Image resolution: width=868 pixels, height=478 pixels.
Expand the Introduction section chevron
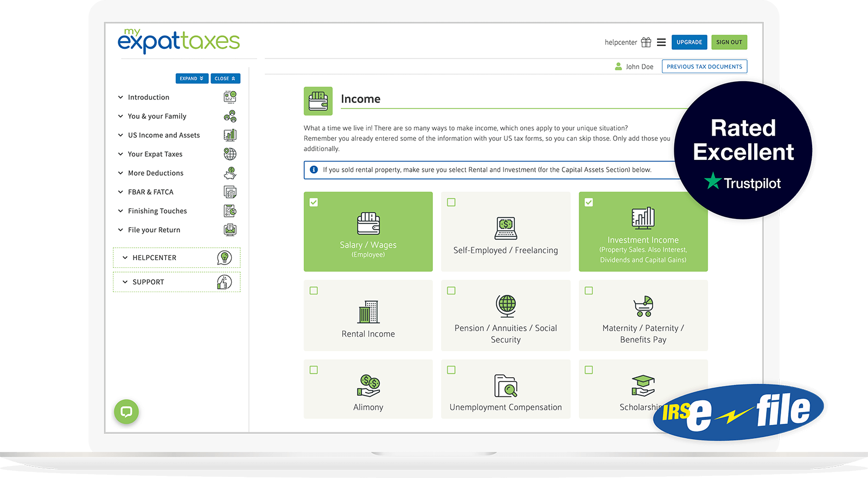(x=120, y=98)
